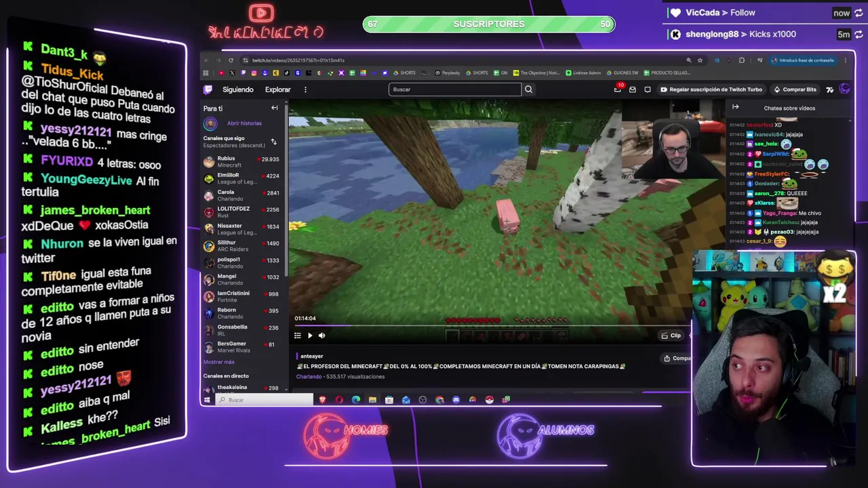Click the Twitch search magnifier button
The height and width of the screenshot is (488, 868).
click(528, 89)
